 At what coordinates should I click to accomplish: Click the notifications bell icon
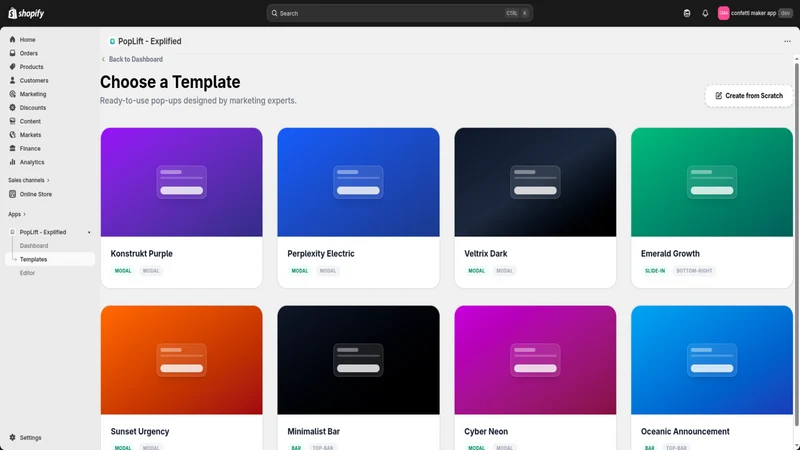pos(705,13)
